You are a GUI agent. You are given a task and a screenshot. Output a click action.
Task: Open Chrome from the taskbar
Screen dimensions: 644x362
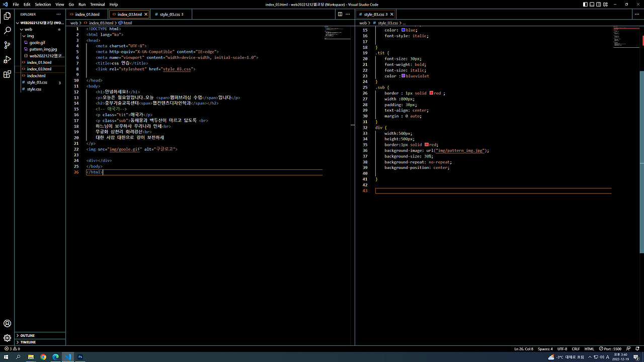tap(43, 357)
